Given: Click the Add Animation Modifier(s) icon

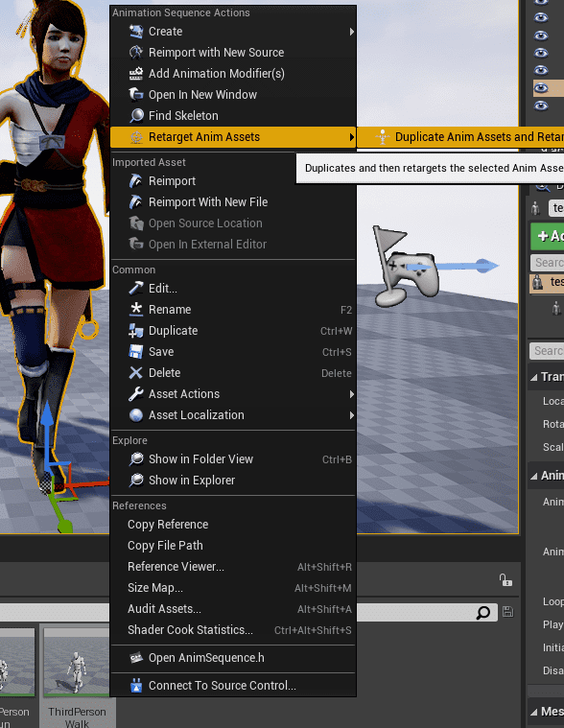Looking at the screenshot, I should click(x=136, y=73).
